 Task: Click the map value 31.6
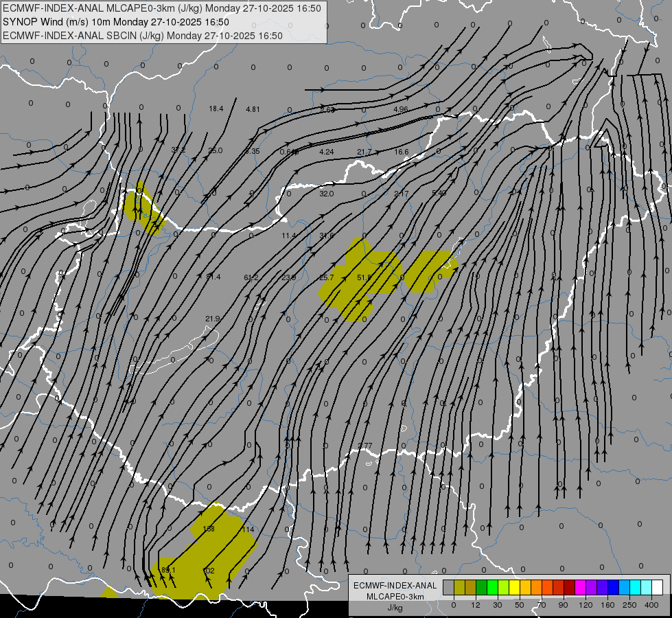(x=327, y=236)
